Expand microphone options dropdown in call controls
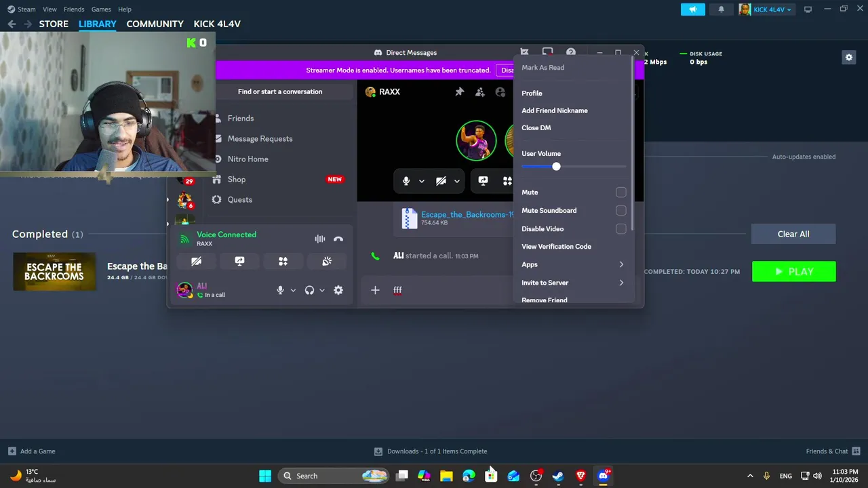This screenshot has width=868, height=488. (422, 181)
